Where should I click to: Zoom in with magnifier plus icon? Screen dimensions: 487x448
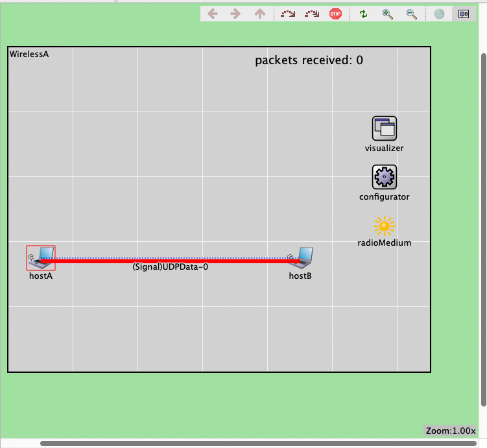(387, 14)
